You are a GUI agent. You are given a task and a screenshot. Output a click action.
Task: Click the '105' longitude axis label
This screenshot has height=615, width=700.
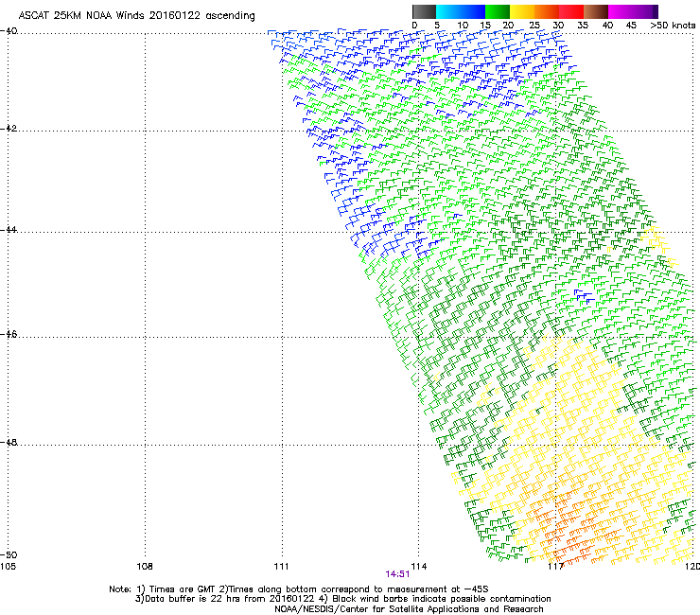[8, 567]
